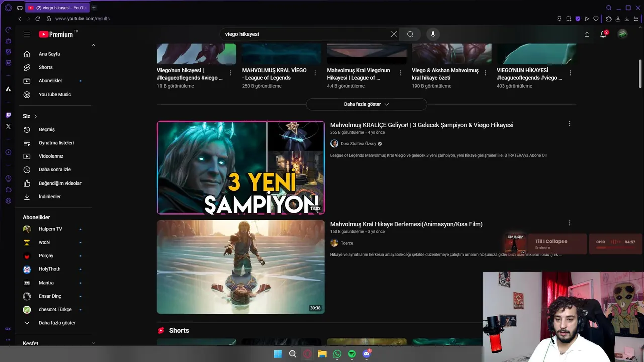Open Spotify from the Windows taskbar
This screenshot has height=362, width=644.
[x=352, y=354]
